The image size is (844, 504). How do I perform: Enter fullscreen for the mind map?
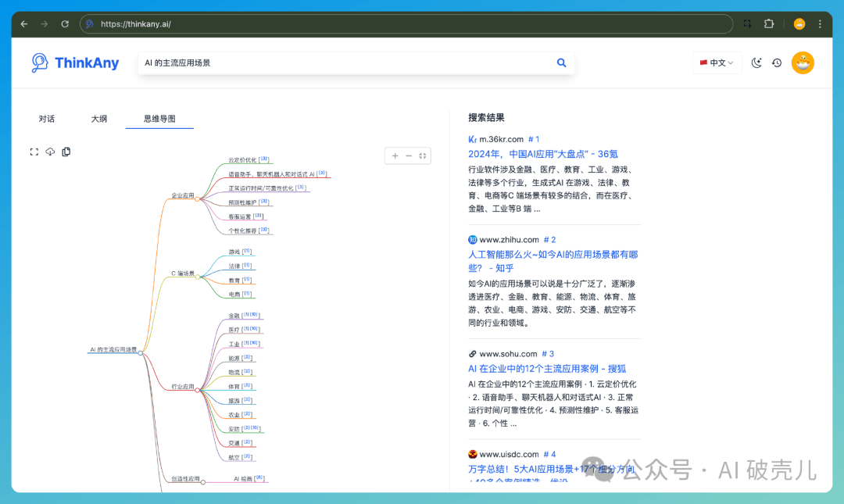(x=34, y=152)
